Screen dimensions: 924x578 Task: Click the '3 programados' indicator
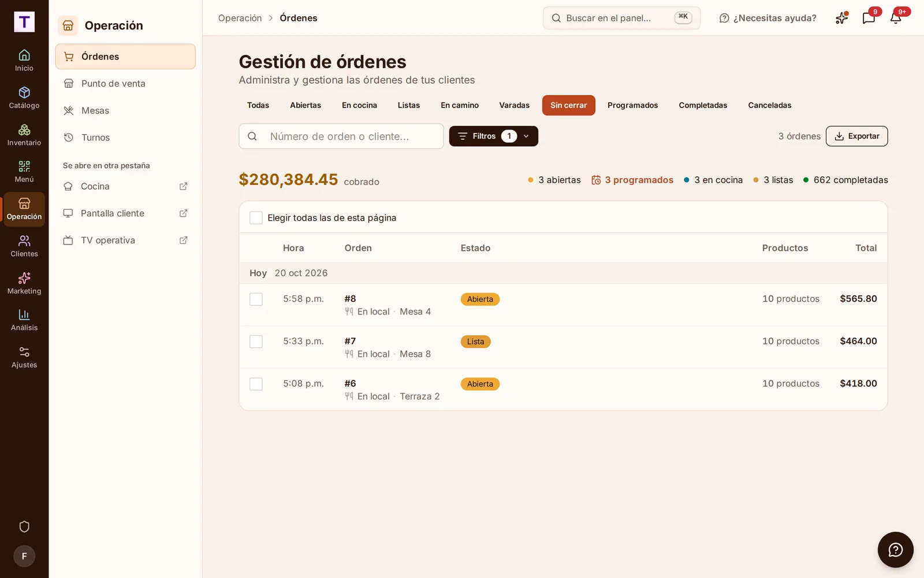pyautogui.click(x=632, y=180)
